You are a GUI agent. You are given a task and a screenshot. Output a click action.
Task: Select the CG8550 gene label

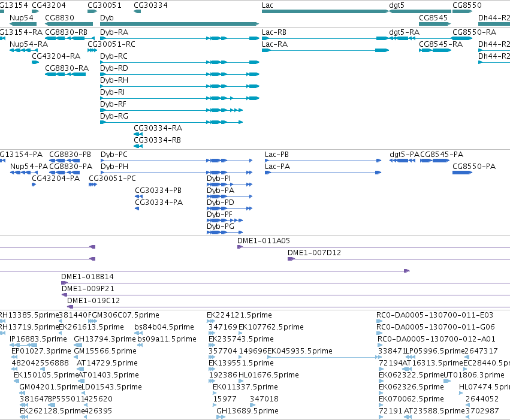(x=467, y=5)
